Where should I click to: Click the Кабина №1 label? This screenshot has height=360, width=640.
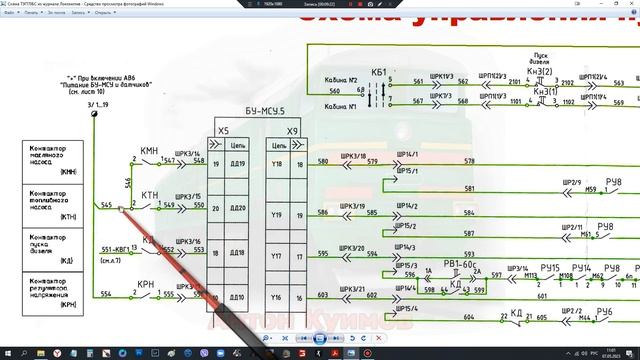coord(341,107)
